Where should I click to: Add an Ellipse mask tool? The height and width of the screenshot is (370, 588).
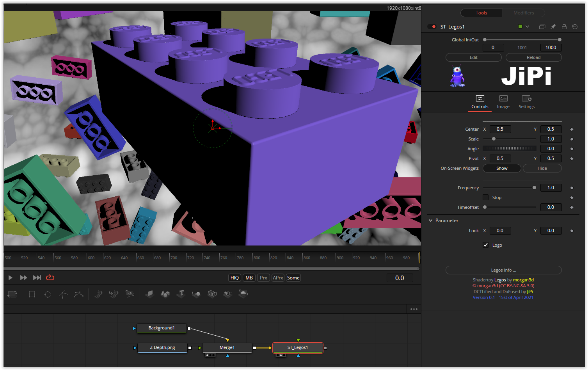click(x=48, y=294)
